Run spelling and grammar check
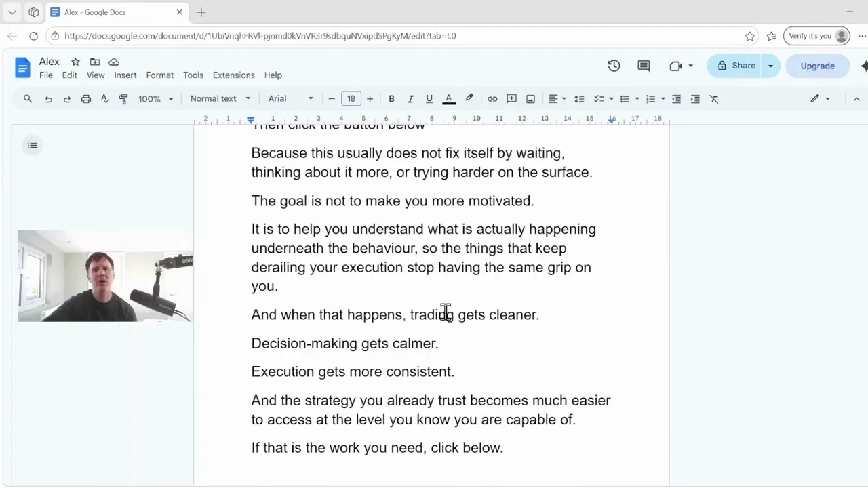Viewport: 868px width, 488px height. pyautogui.click(x=105, y=99)
